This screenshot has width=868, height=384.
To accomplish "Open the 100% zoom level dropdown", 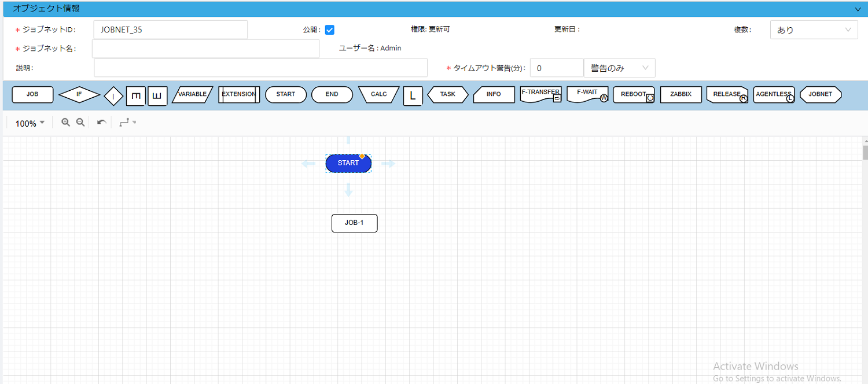I will 29,123.
